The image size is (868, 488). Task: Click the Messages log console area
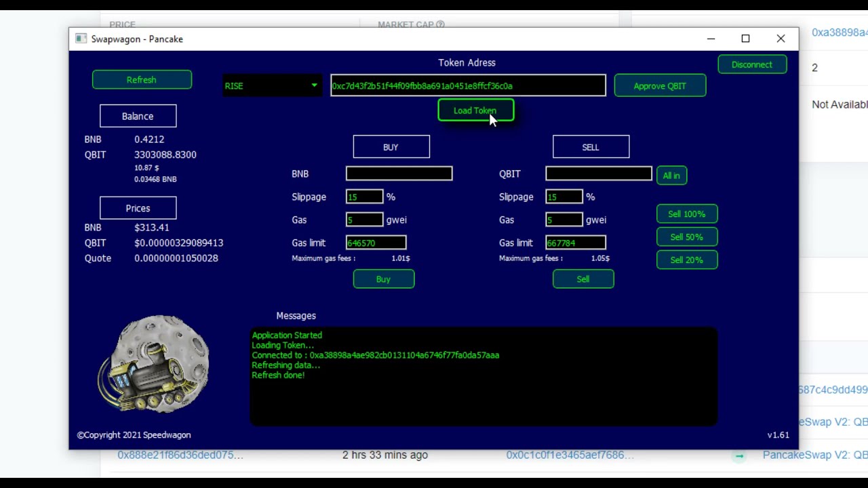pos(484,377)
